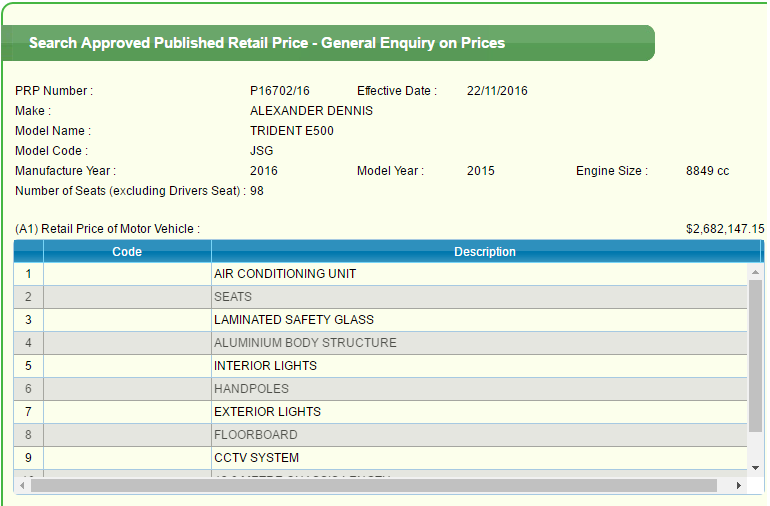Click the retail price amount $2,682,147.15
Image resolution: width=770 pixels, height=506 pixels.
tap(725, 229)
